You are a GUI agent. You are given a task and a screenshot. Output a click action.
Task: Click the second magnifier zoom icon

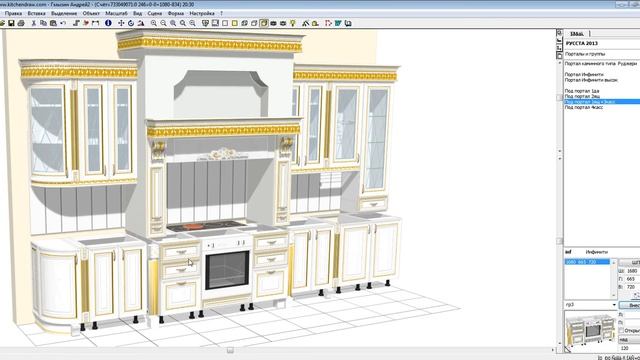pyautogui.click(x=163, y=23)
